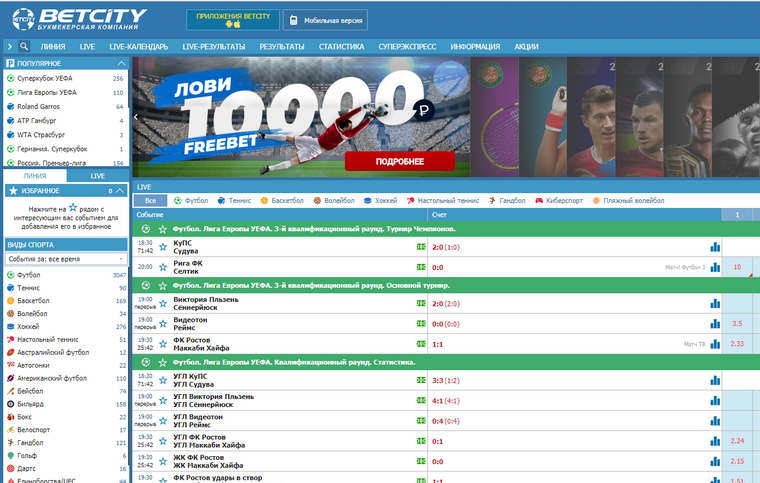The width and height of the screenshot is (760, 483).
Task: Favorite ЖК ФК Ростов match star
Action: [x=163, y=462]
